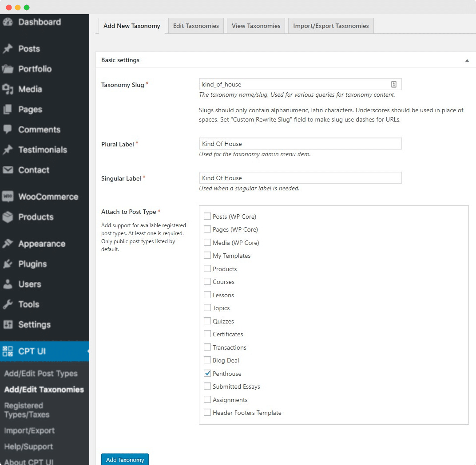Click the Tools wrench icon
Screen dimensions: 476x465
pos(8,304)
